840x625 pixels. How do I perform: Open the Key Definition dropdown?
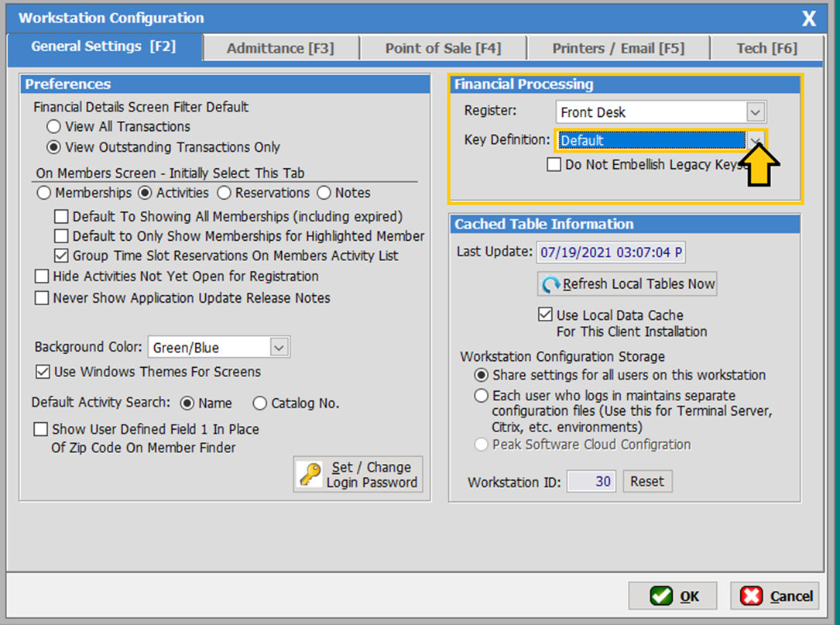(756, 140)
